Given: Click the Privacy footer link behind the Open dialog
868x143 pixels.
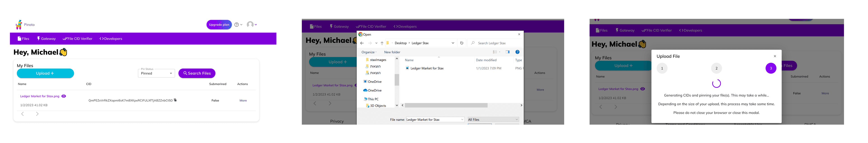Looking at the screenshot, I should point(337,121).
